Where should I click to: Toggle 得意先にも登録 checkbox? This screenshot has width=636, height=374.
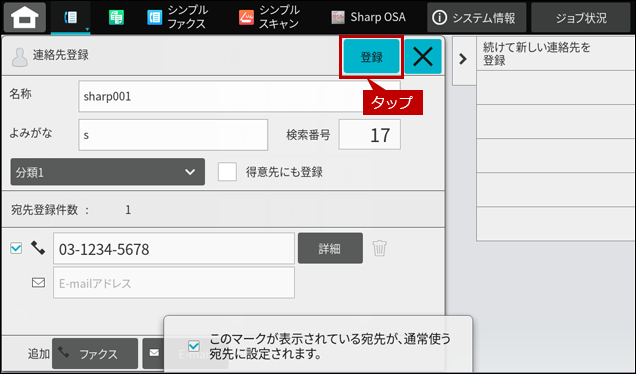click(x=227, y=172)
